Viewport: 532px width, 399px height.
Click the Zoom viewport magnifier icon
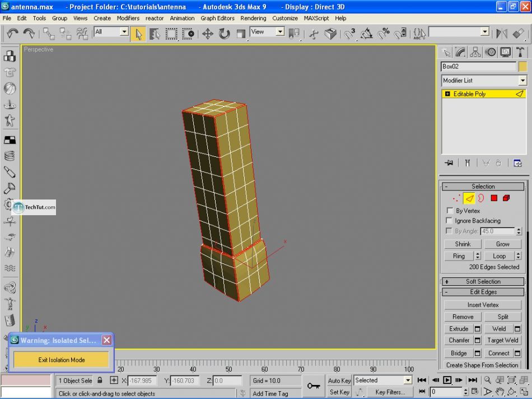[488, 380]
